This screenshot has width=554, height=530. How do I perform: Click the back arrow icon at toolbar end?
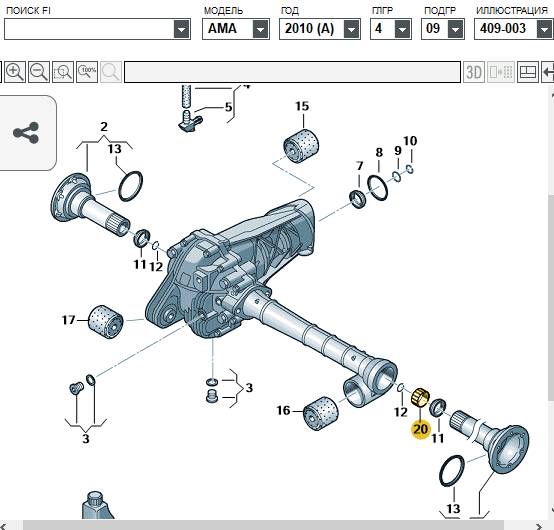[548, 72]
